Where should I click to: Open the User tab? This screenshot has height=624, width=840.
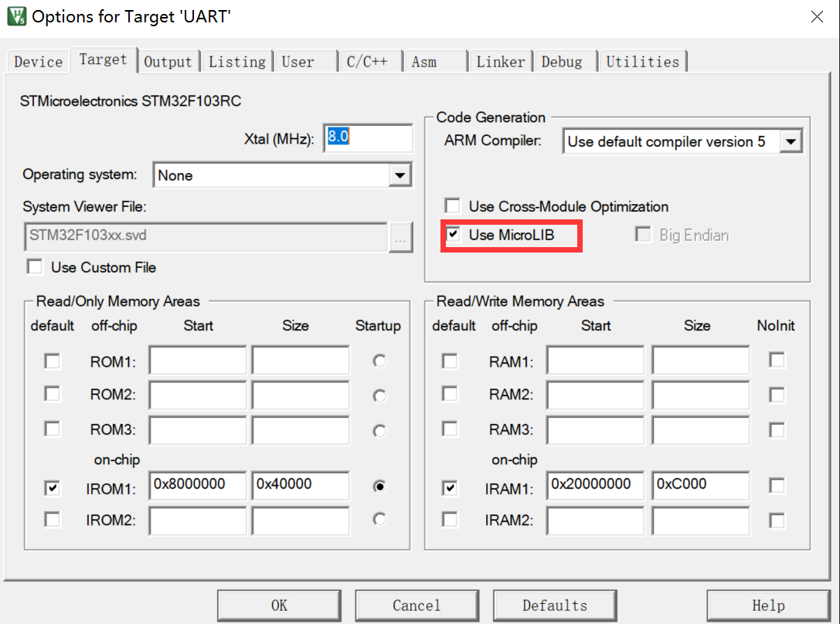[x=306, y=62]
